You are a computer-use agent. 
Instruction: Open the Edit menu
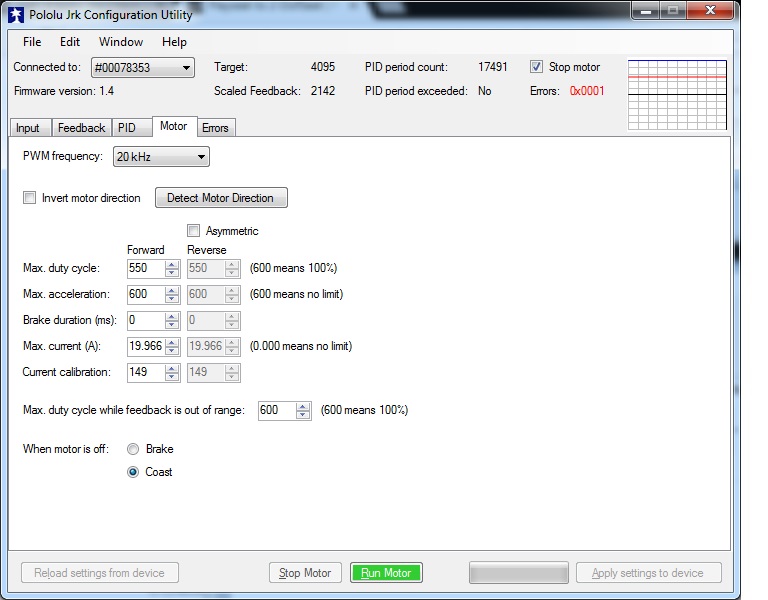(70, 42)
